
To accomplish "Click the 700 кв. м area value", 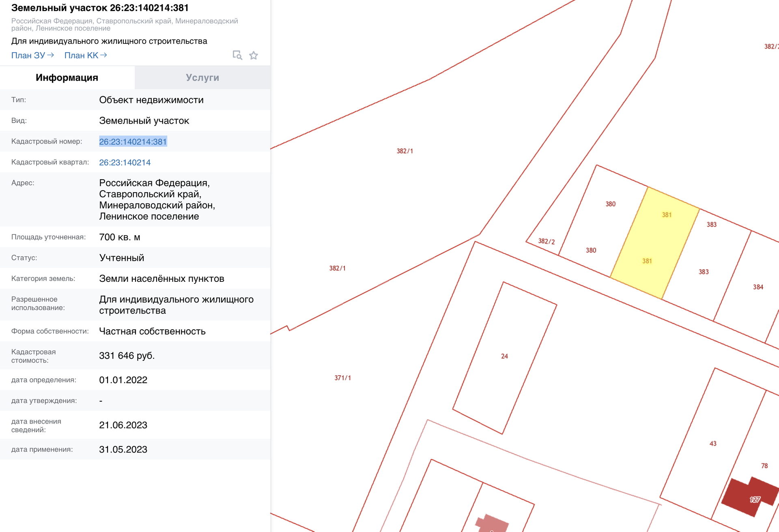I will [120, 237].
